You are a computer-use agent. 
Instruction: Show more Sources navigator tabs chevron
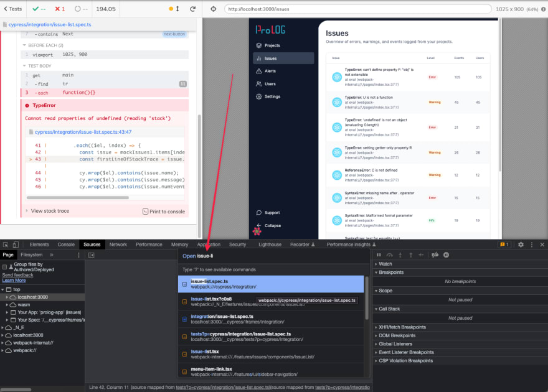point(51,255)
